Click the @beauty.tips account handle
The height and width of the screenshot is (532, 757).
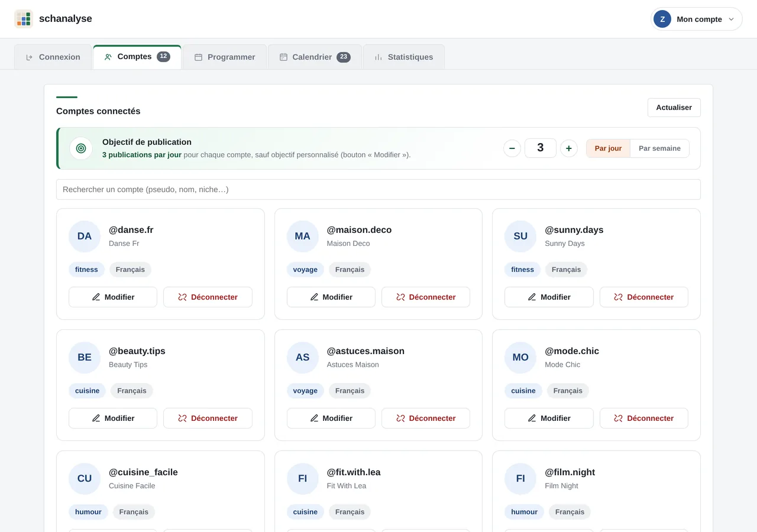(137, 351)
